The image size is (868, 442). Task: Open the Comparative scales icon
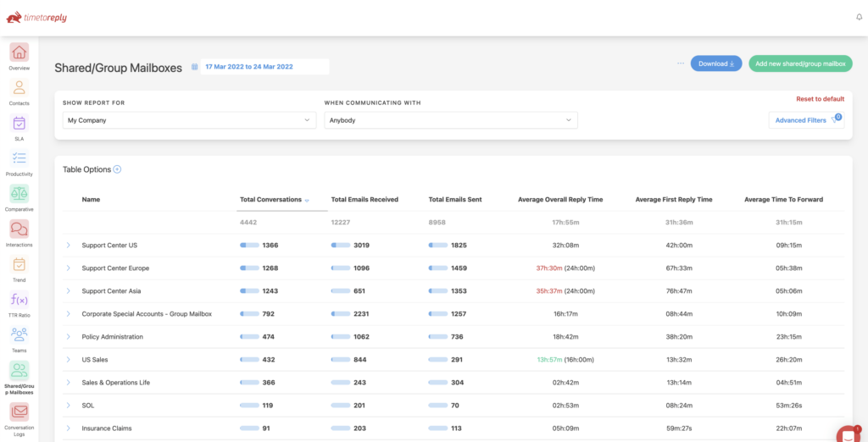[19, 194]
